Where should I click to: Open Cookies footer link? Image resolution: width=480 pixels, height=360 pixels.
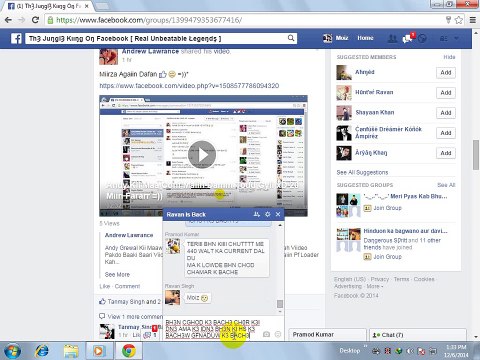(x=424, y=279)
